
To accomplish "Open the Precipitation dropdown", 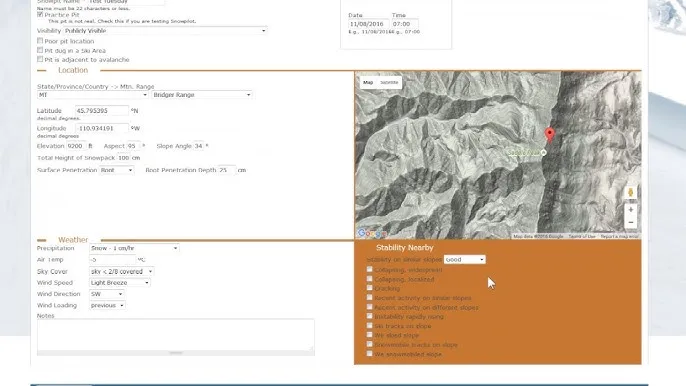I will [134, 248].
